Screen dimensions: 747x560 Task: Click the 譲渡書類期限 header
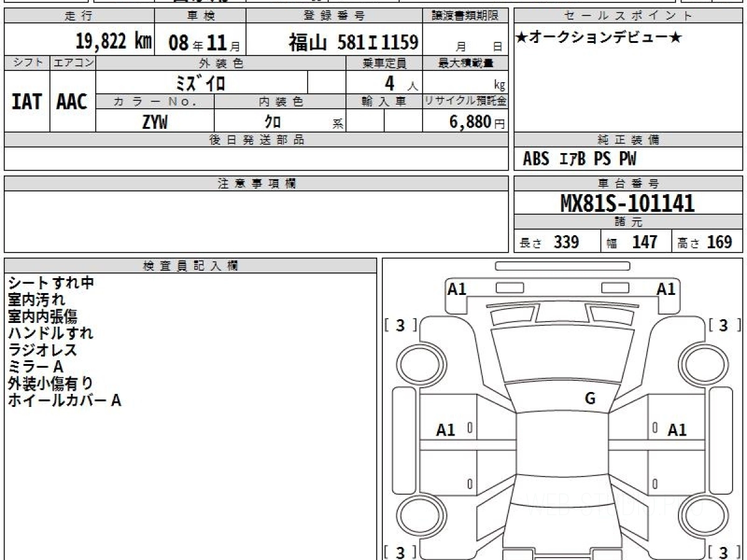click(x=466, y=16)
